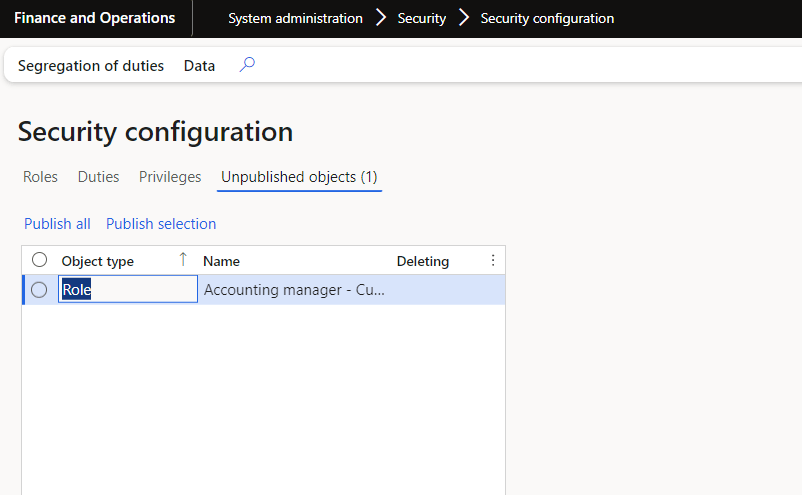This screenshot has height=495, width=802.
Task: Click the ascending sort arrow on Object type
Action: tap(183, 260)
